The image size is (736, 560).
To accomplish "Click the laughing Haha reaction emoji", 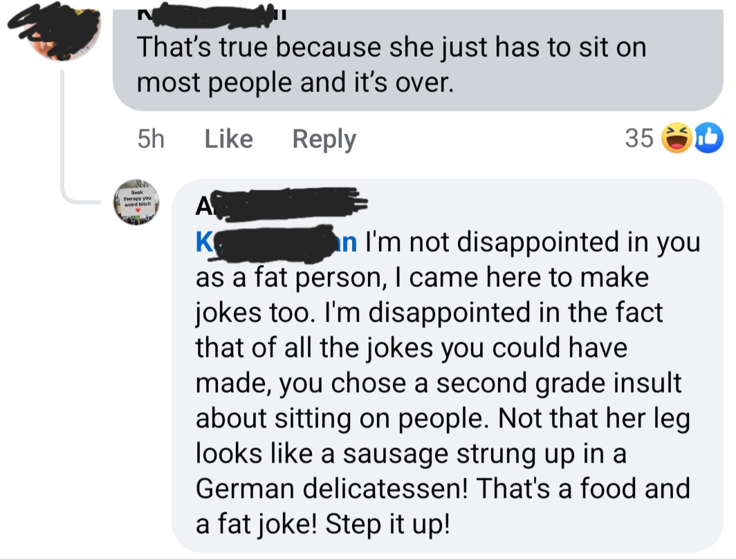I will point(677,138).
